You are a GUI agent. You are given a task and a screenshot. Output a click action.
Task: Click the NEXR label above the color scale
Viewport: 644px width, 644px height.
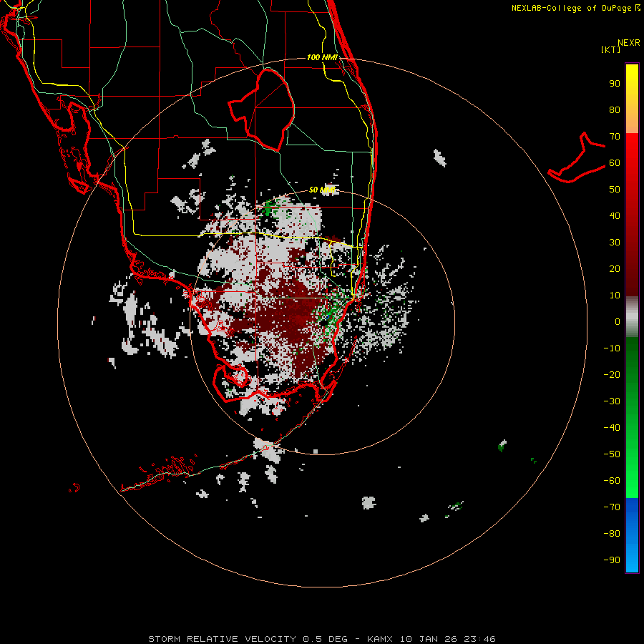tap(628, 43)
